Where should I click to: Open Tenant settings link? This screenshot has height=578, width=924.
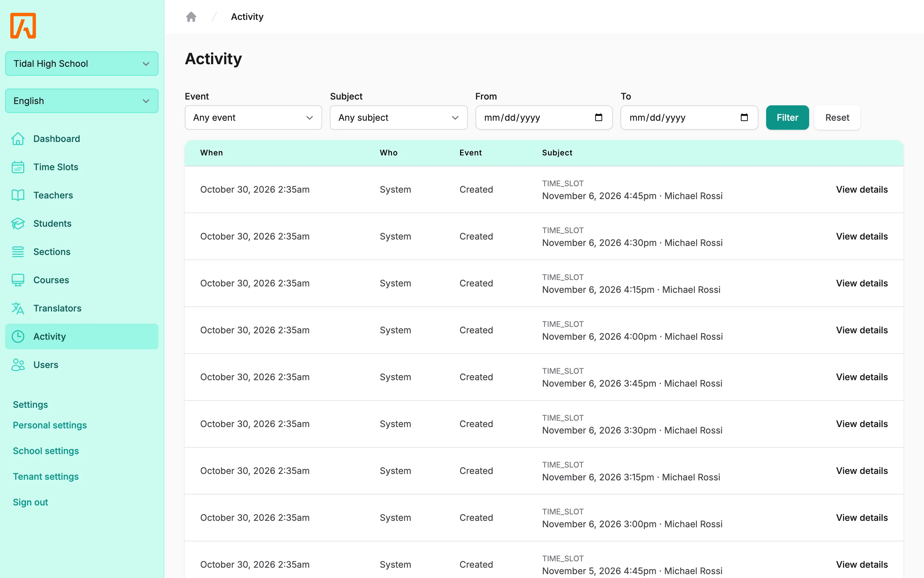46,476
